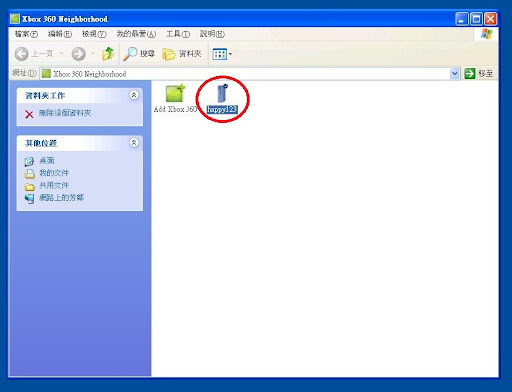Click the title bar Xbox 360 Neighborhood icon
The height and width of the screenshot is (392, 512).
(15, 19)
